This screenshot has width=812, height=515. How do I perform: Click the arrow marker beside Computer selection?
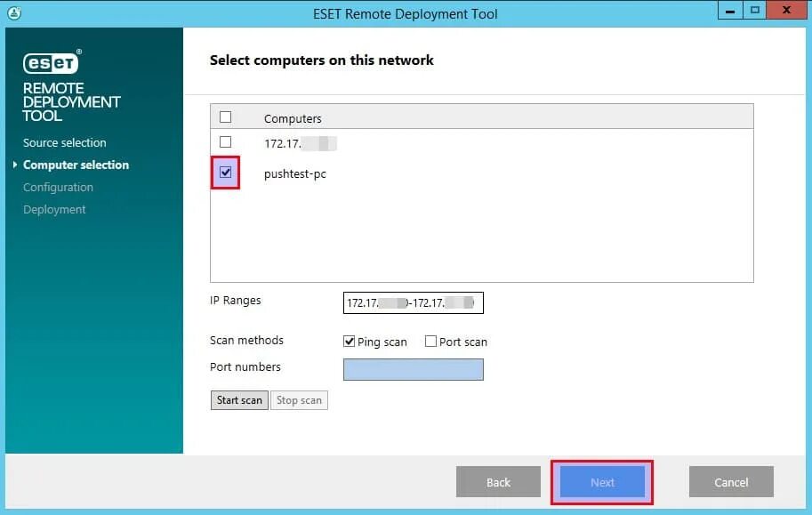click(15, 165)
